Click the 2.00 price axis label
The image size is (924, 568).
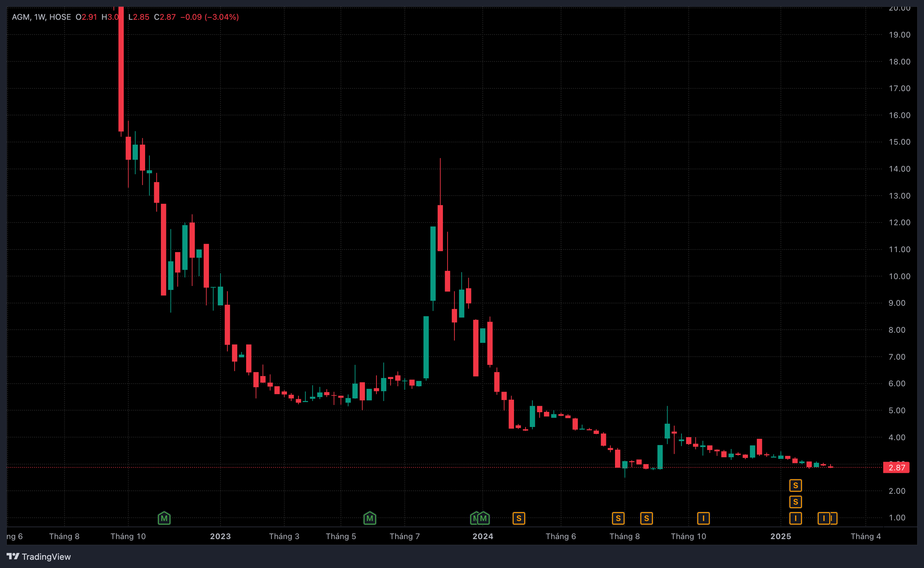point(897,490)
